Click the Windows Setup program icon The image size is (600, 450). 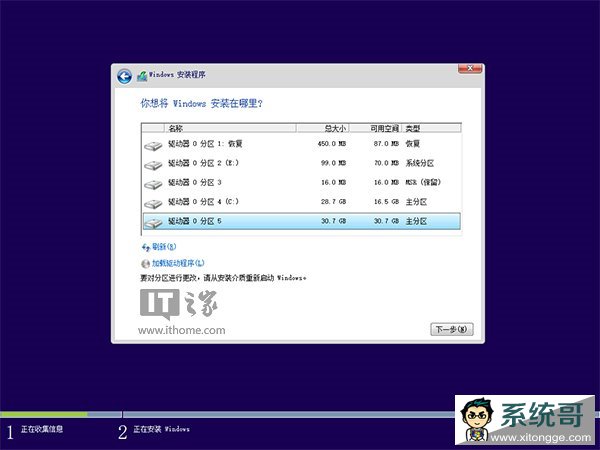click(x=142, y=76)
